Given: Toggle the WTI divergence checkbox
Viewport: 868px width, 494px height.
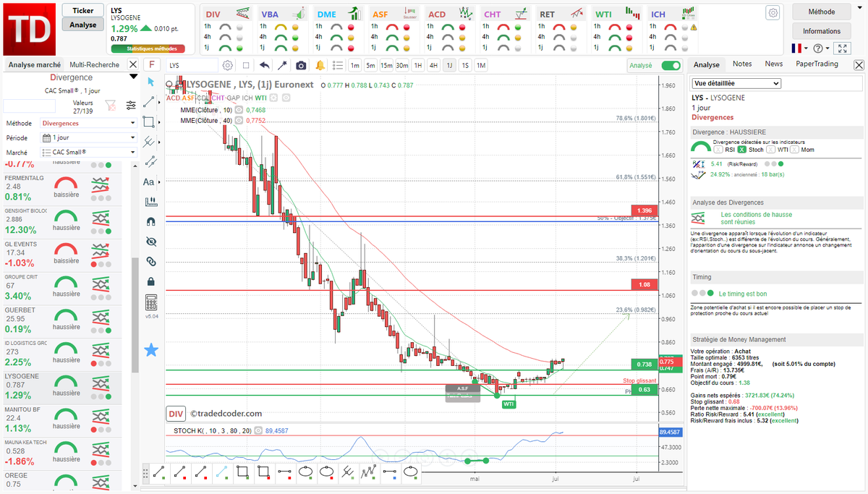Looking at the screenshot, I should coord(770,150).
